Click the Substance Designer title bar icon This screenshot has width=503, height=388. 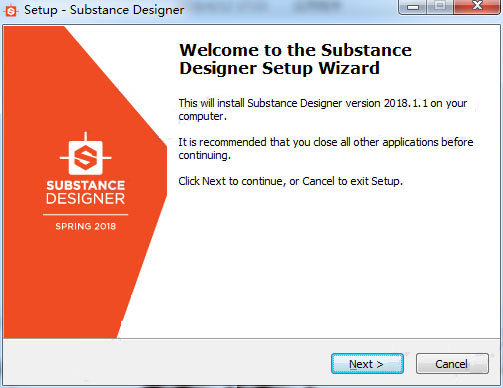[x=11, y=11]
